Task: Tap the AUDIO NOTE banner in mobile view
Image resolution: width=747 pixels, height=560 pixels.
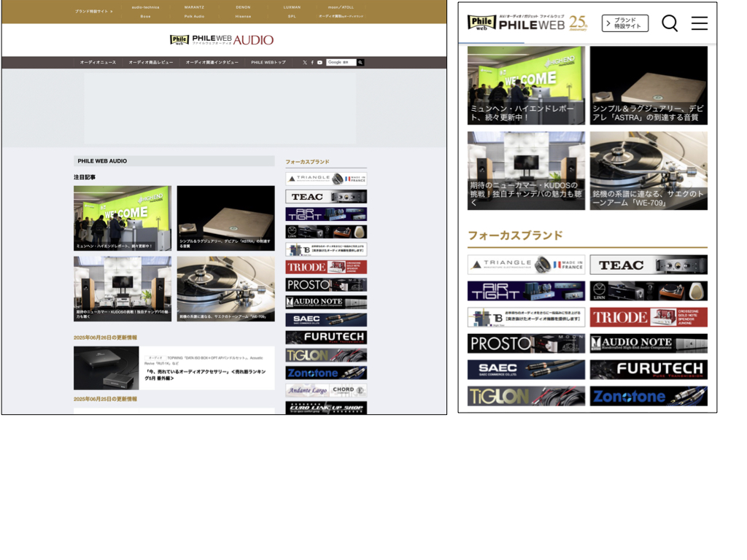Action: click(649, 343)
